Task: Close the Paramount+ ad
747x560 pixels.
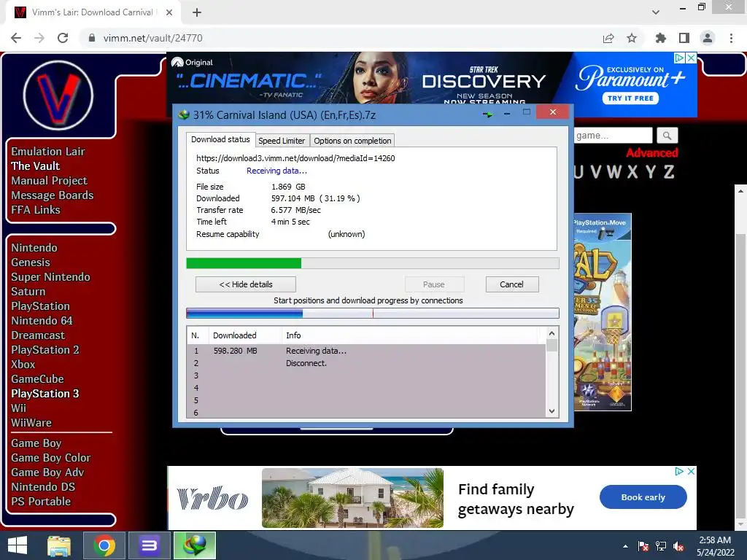Action: click(692, 58)
